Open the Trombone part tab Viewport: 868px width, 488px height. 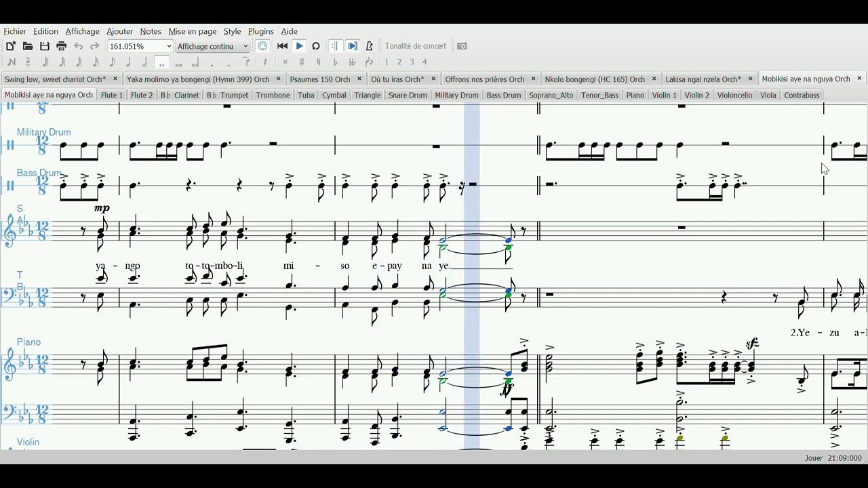(273, 96)
